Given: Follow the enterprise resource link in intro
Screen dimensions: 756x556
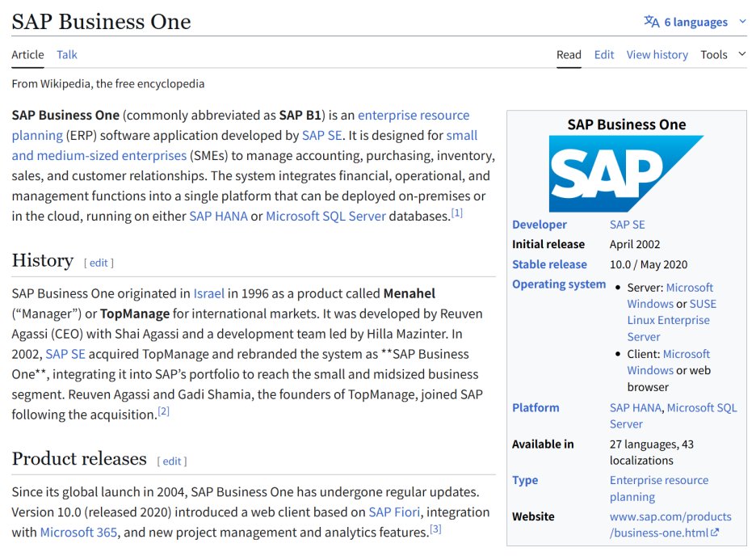Looking at the screenshot, I should coord(414,116).
